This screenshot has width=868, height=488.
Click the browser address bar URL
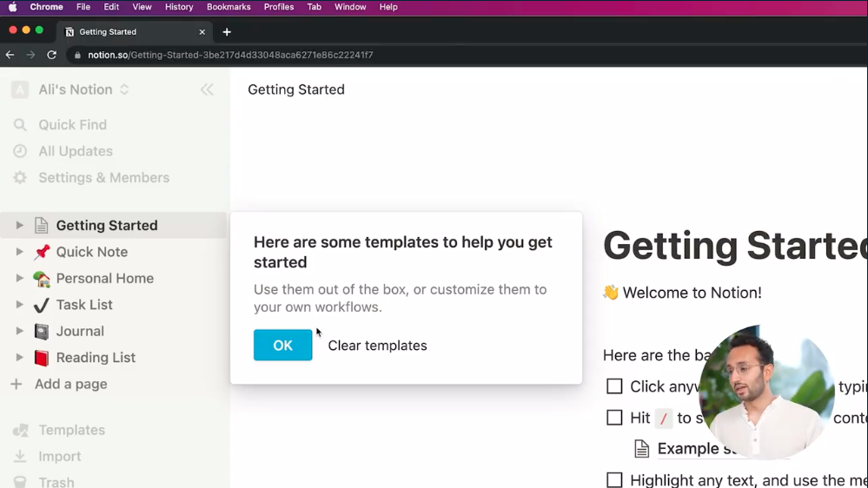point(230,55)
